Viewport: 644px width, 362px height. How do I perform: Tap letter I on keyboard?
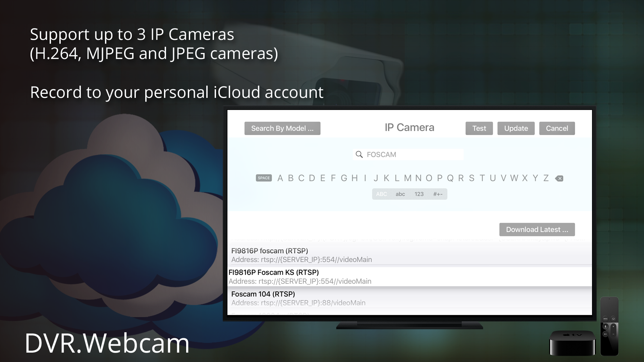tap(365, 178)
